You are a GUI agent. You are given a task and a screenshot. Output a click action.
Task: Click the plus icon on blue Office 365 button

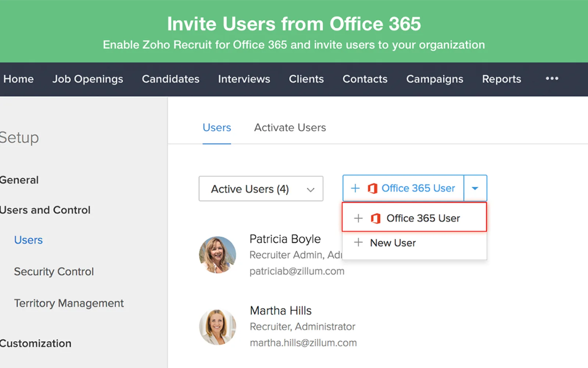point(355,188)
